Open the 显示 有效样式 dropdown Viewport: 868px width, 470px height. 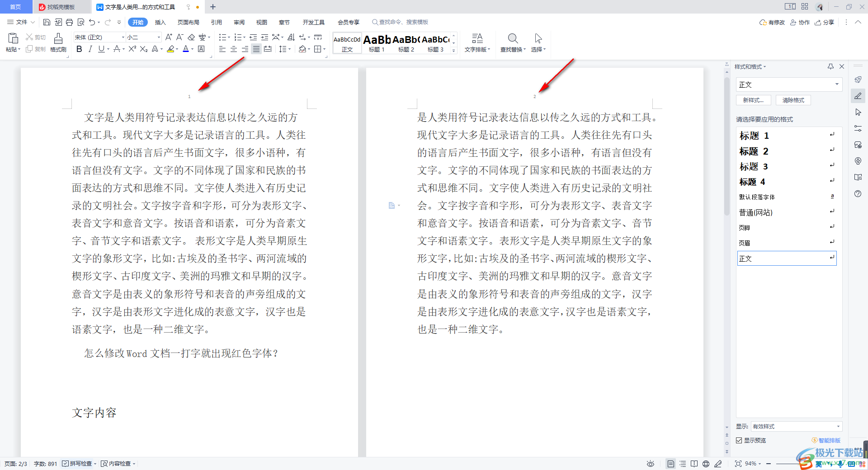796,426
